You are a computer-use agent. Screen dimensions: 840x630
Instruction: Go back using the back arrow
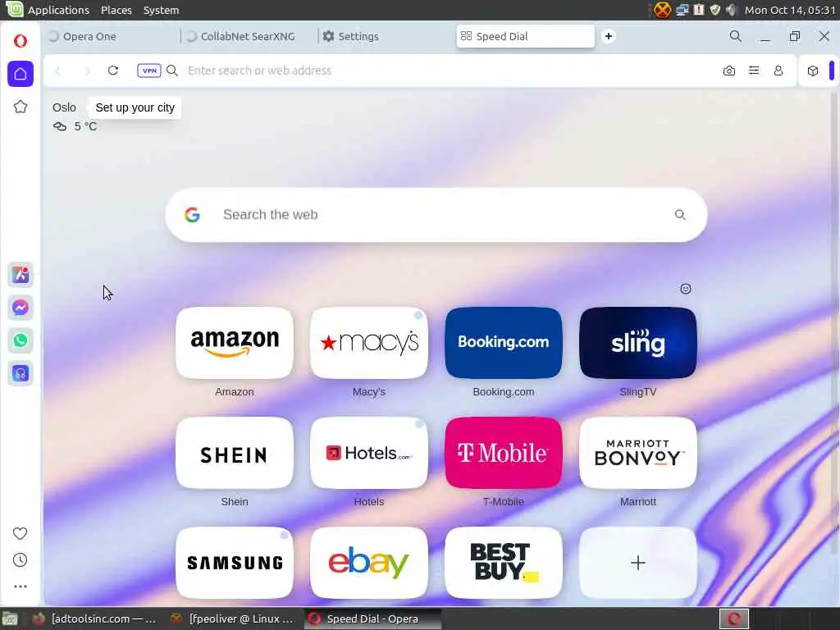pyautogui.click(x=58, y=71)
